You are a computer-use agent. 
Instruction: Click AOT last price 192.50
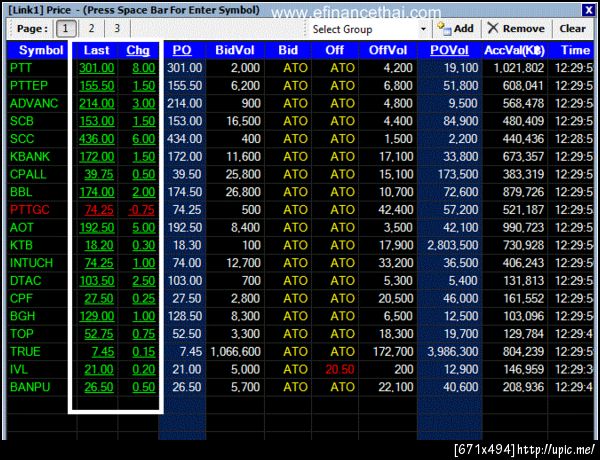tap(97, 227)
